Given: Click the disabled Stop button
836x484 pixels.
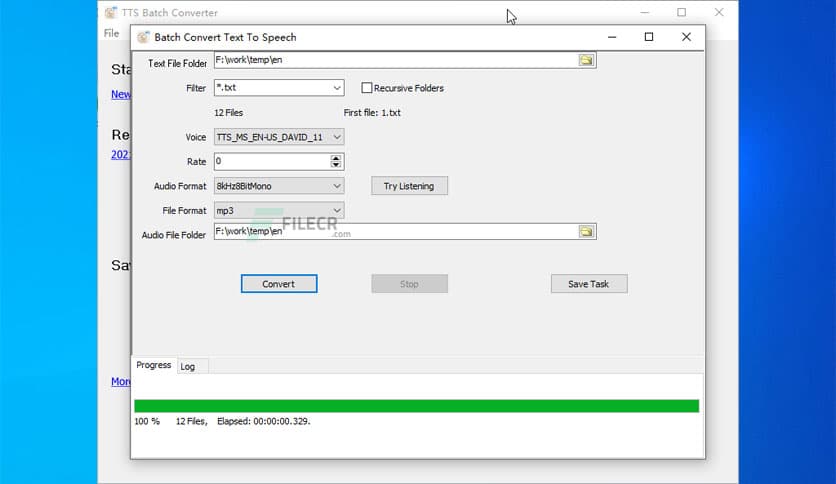Looking at the screenshot, I should point(409,284).
